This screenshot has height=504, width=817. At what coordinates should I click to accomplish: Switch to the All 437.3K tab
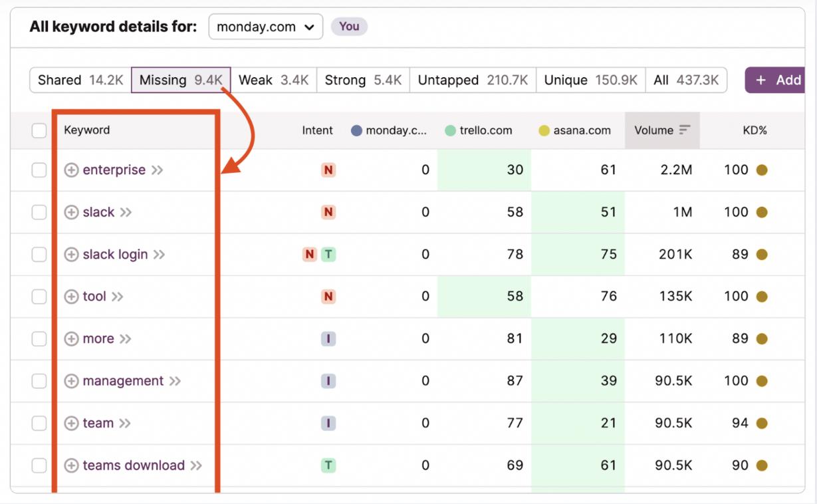click(x=686, y=80)
